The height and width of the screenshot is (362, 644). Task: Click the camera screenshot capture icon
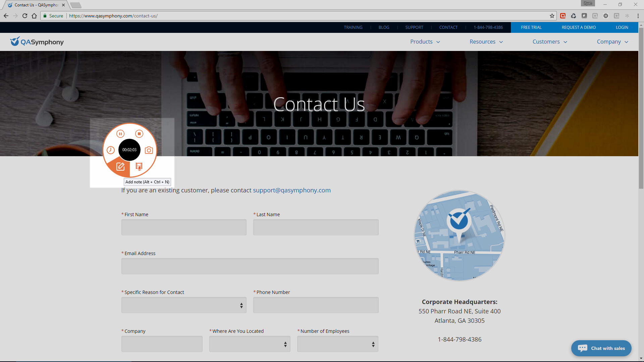click(x=149, y=150)
